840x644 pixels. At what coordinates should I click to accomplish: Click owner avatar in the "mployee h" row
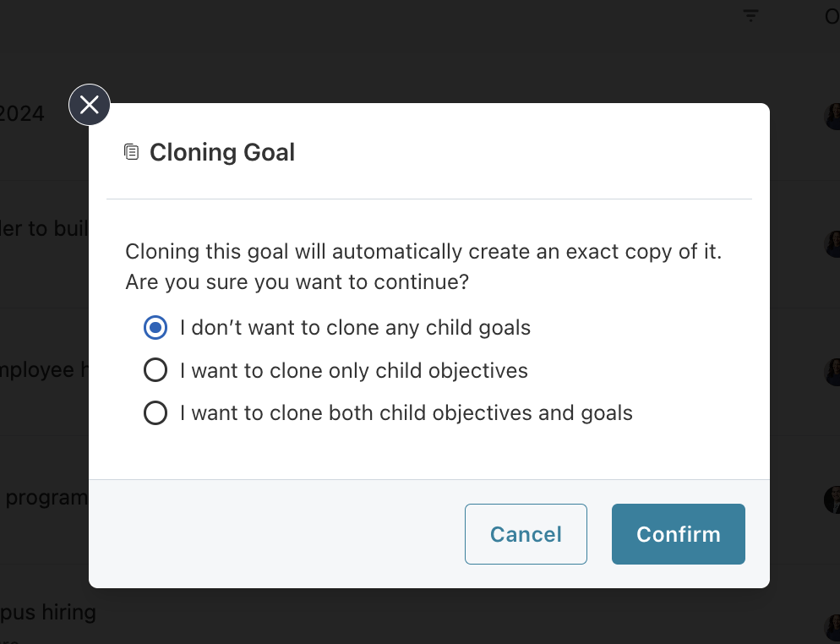[x=833, y=372]
